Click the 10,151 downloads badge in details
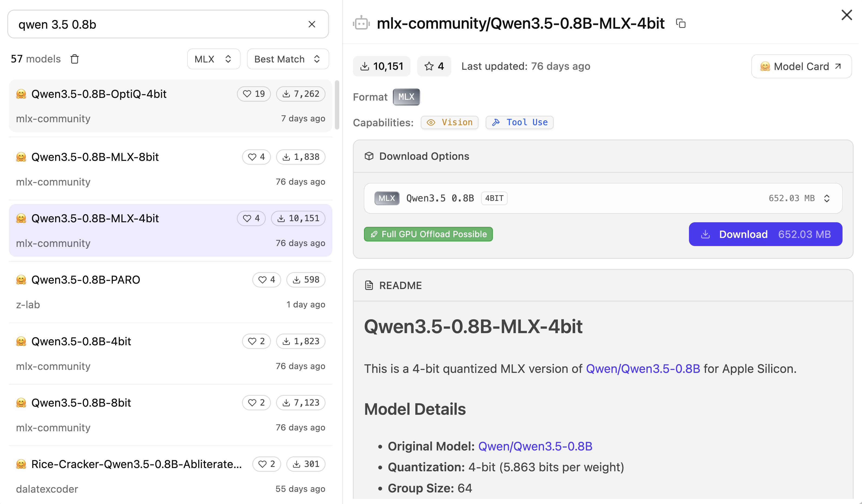Viewport: 862px width, 504px height. 382,66
